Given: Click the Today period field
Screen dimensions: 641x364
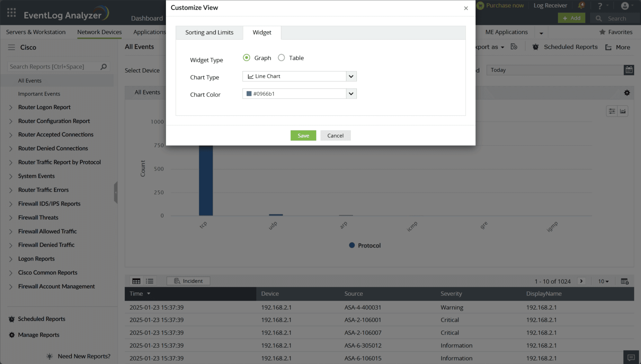Looking at the screenshot, I should click(x=555, y=70).
